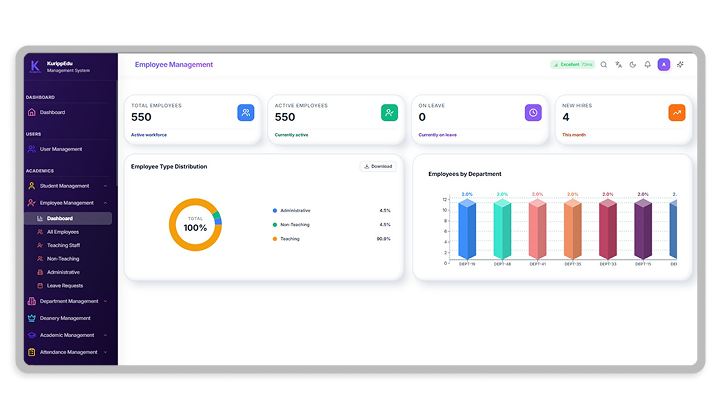Expand the Student Management chevron
Image resolution: width=721 pixels, height=420 pixels.
(105, 186)
